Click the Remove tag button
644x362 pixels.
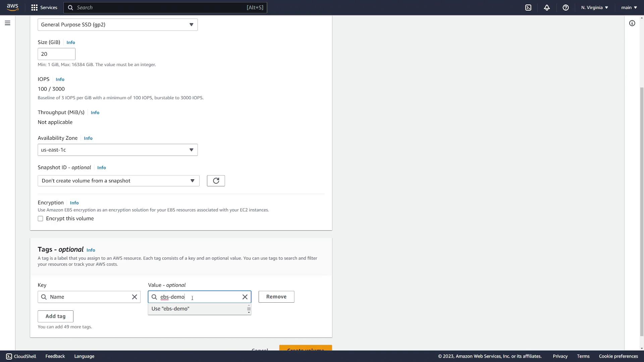pos(276,296)
